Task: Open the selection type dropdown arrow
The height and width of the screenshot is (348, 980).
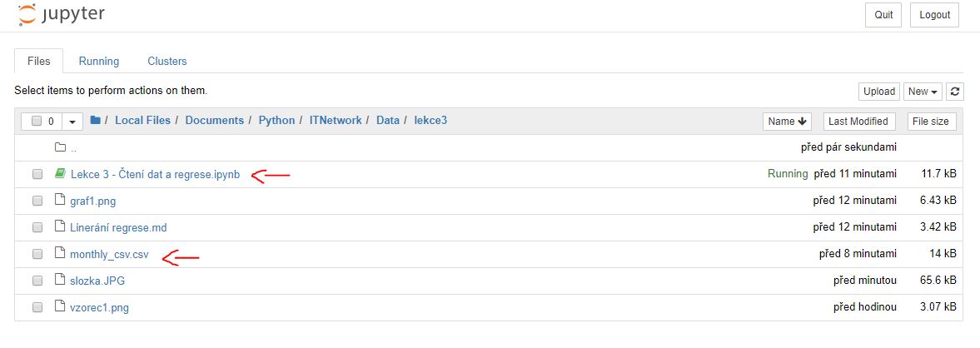Action: tap(73, 122)
